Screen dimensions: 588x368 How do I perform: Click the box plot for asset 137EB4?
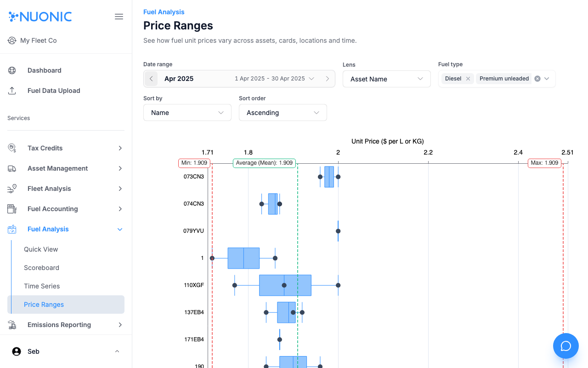(286, 312)
